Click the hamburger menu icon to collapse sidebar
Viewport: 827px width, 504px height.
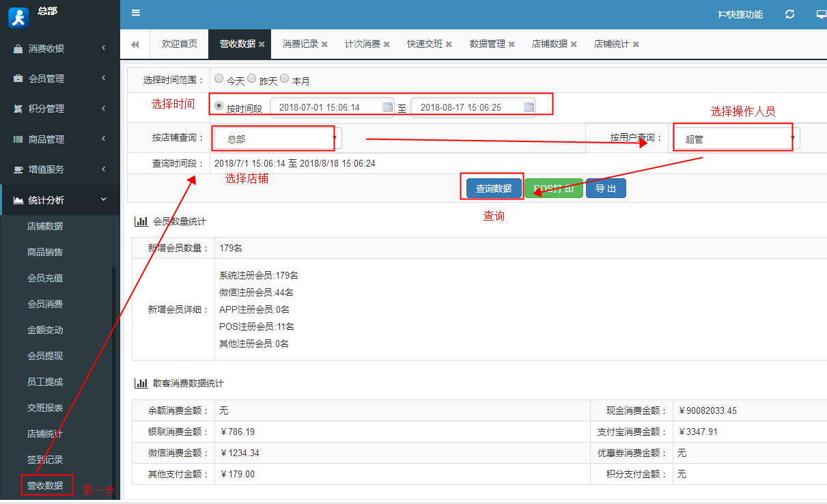click(x=135, y=12)
